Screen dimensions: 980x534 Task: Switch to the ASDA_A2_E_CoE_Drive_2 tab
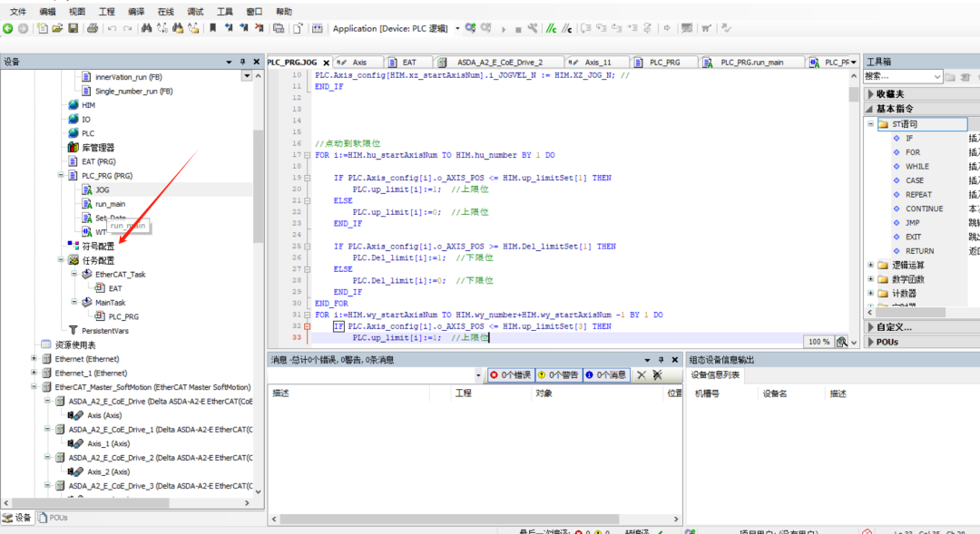(499, 62)
